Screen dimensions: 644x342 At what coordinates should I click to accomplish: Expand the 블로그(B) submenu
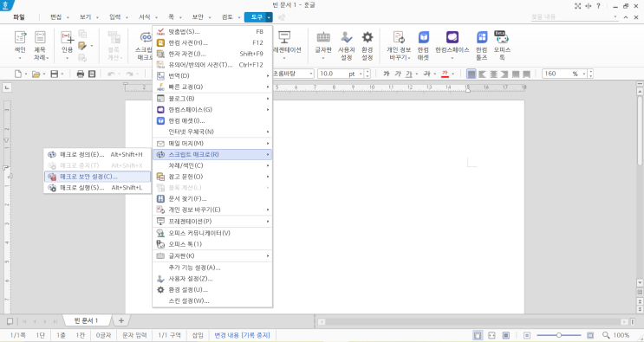pyautogui.click(x=212, y=99)
